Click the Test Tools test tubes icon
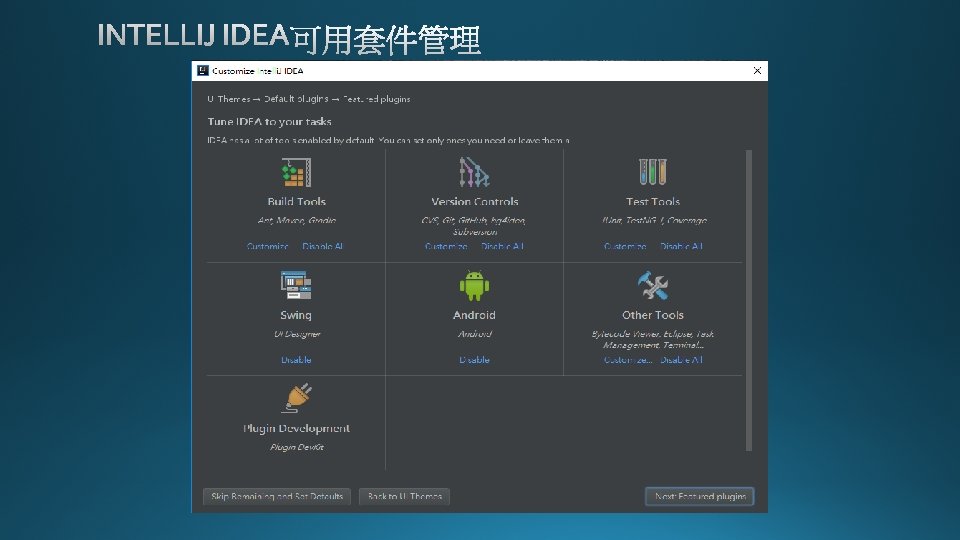This screenshot has height=540, width=960. coord(653,172)
